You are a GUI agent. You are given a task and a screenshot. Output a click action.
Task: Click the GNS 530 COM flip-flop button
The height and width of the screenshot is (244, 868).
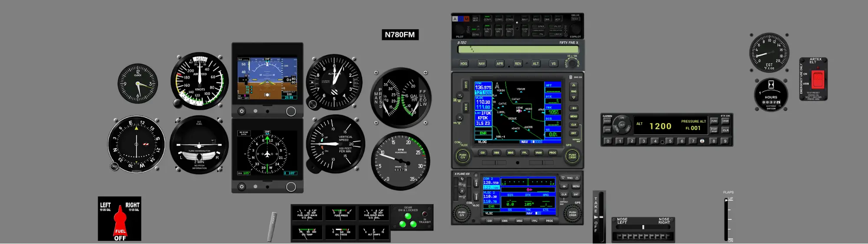click(466, 85)
